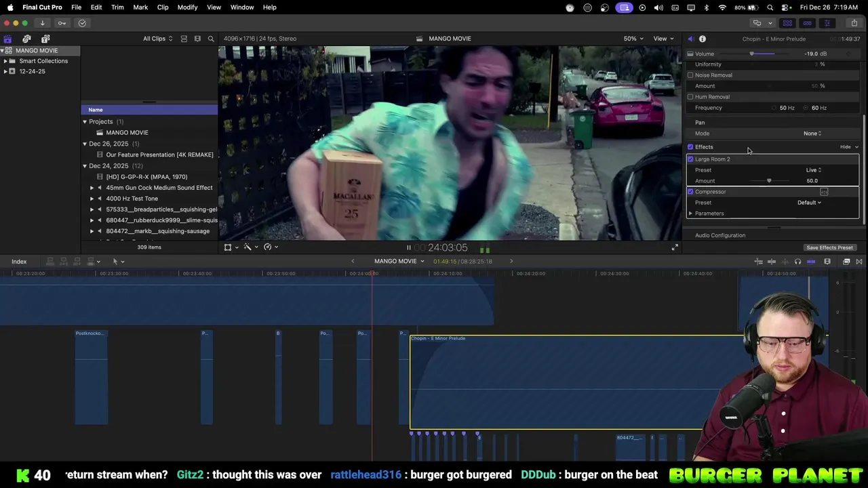The width and height of the screenshot is (868, 488).
Task: Enable the Noise Removal checkbox
Action: [690, 75]
